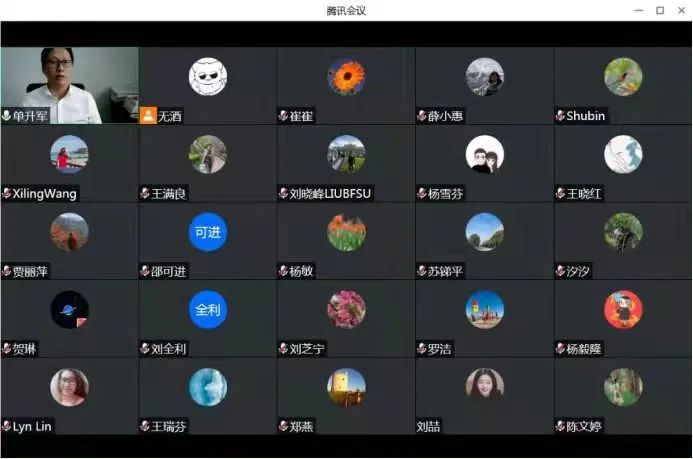Click muted mic icon beside 刘晓峰LIUBFSU
Screen dimensions: 693x459
click(283, 193)
